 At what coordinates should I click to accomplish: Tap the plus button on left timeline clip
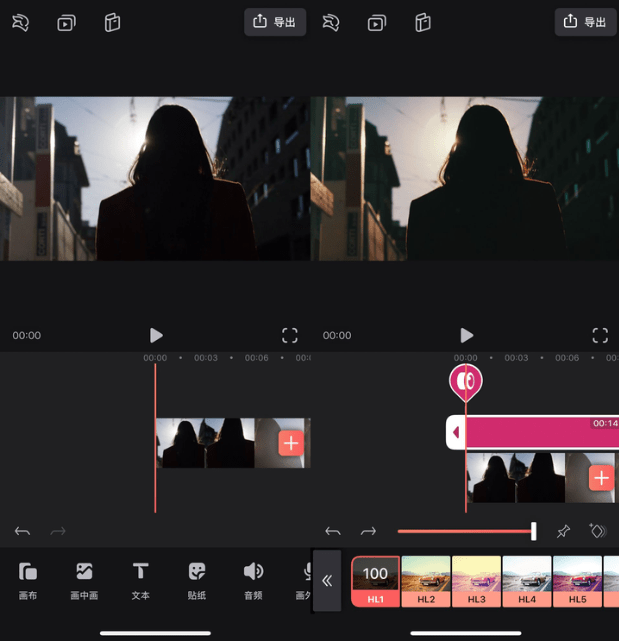click(291, 443)
